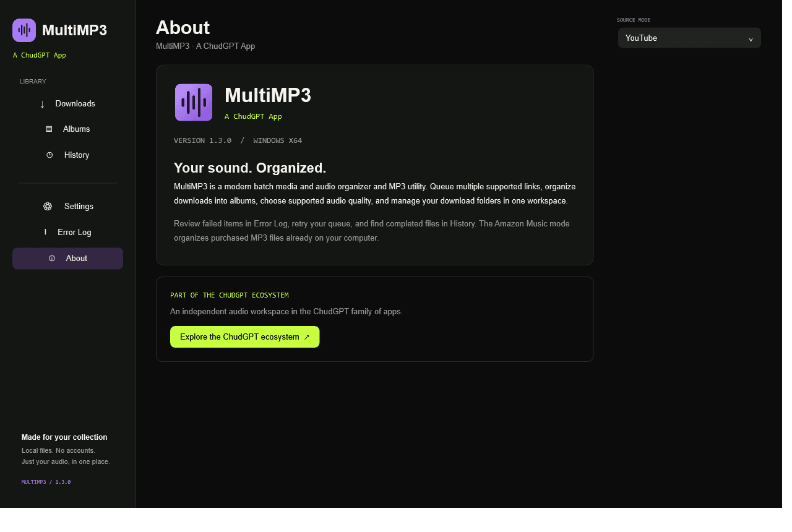The image size is (792, 532).
Task: Switch to the History page
Action: coord(67,155)
